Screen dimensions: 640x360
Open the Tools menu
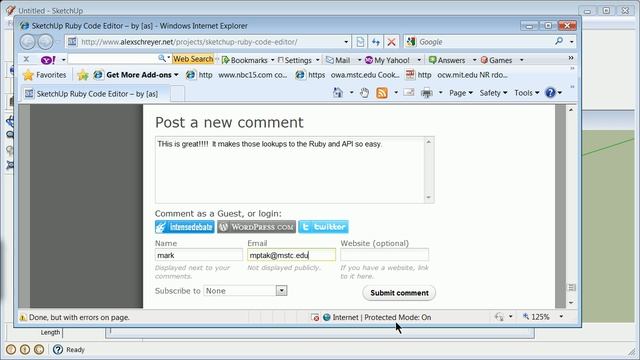[x=527, y=93]
